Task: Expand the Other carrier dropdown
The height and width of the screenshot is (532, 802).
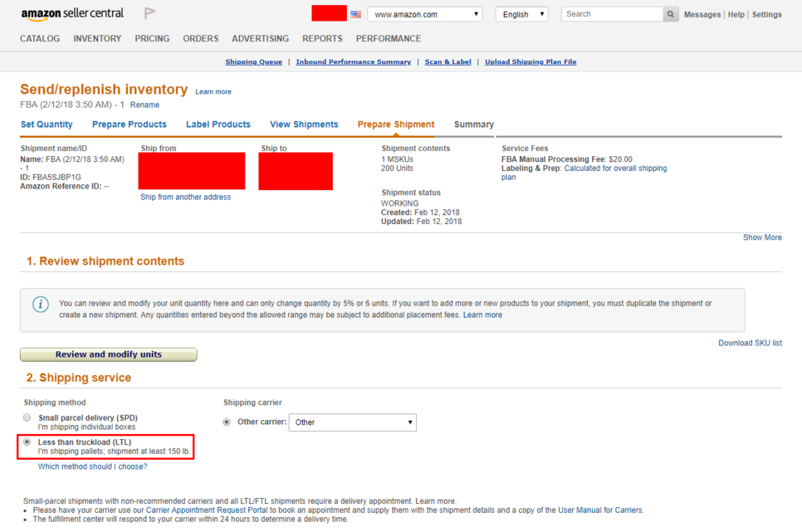Action: coord(352,422)
